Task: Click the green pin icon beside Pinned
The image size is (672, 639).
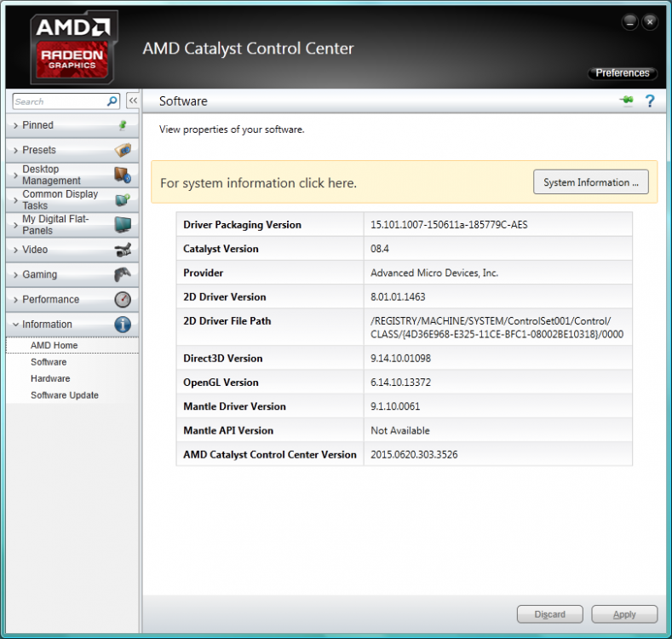Action: pyautogui.click(x=123, y=125)
